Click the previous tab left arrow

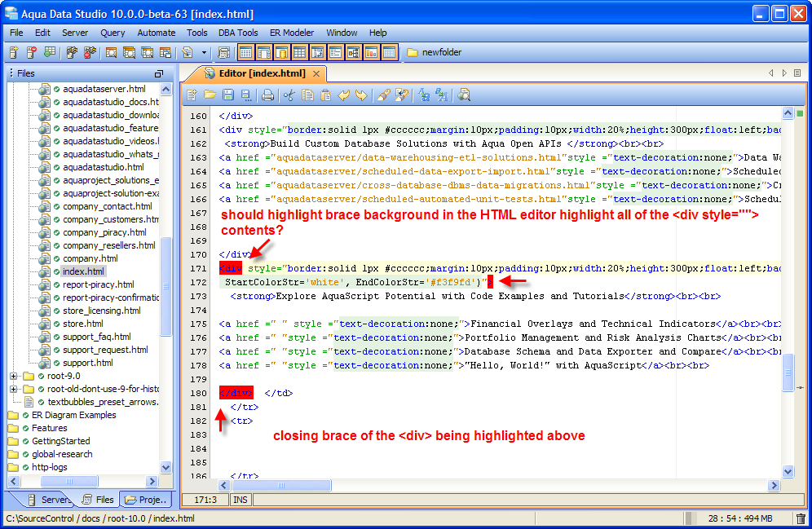[x=771, y=73]
